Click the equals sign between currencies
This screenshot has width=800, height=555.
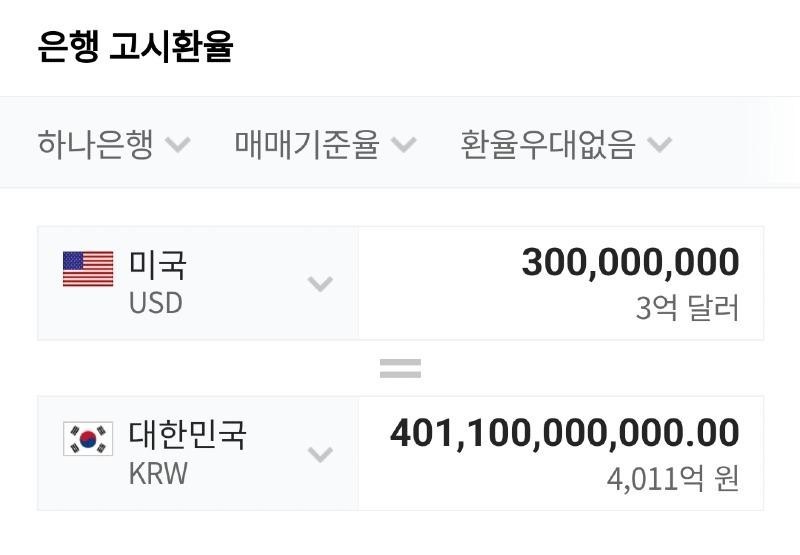pos(400,369)
